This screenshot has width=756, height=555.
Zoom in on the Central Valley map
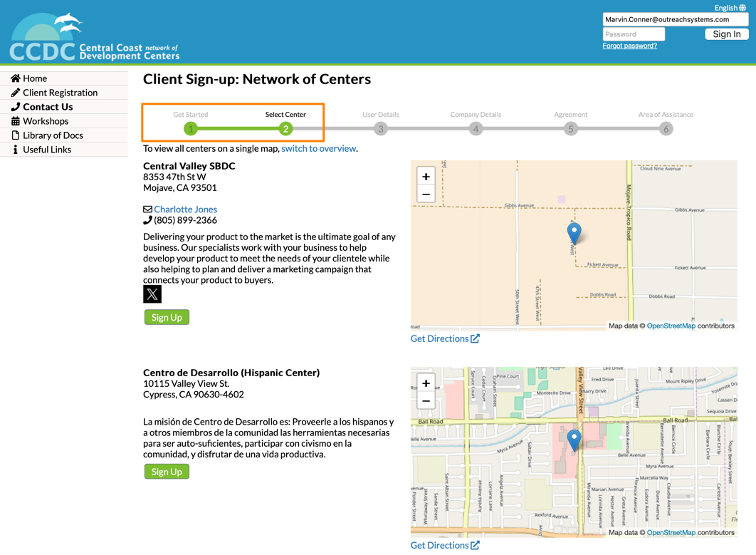click(x=426, y=177)
